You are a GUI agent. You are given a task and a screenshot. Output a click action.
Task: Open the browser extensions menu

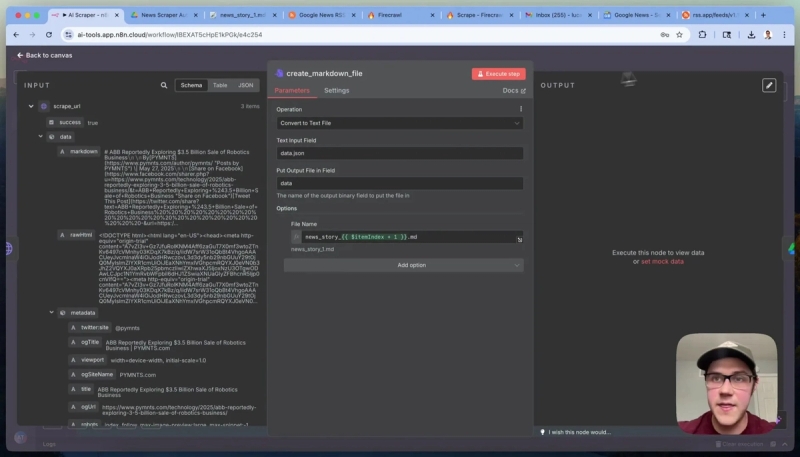(x=703, y=35)
